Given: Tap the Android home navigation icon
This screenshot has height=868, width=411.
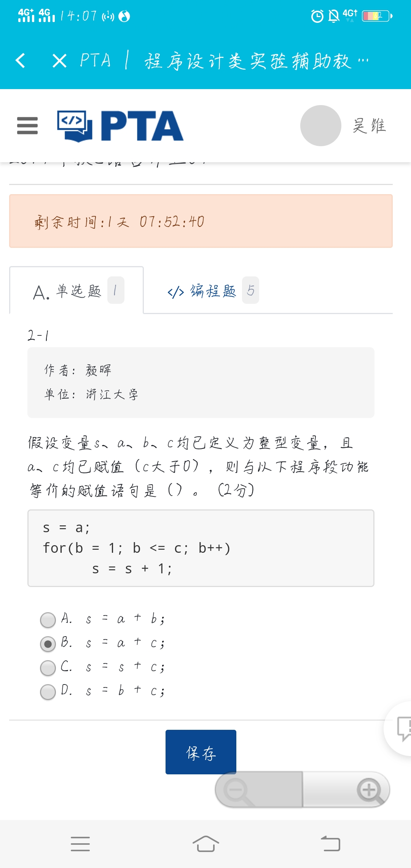Looking at the screenshot, I should tap(205, 844).
